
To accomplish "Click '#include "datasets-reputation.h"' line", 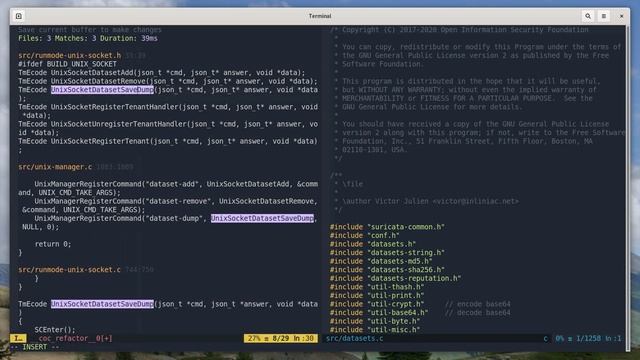I will click(395, 278).
